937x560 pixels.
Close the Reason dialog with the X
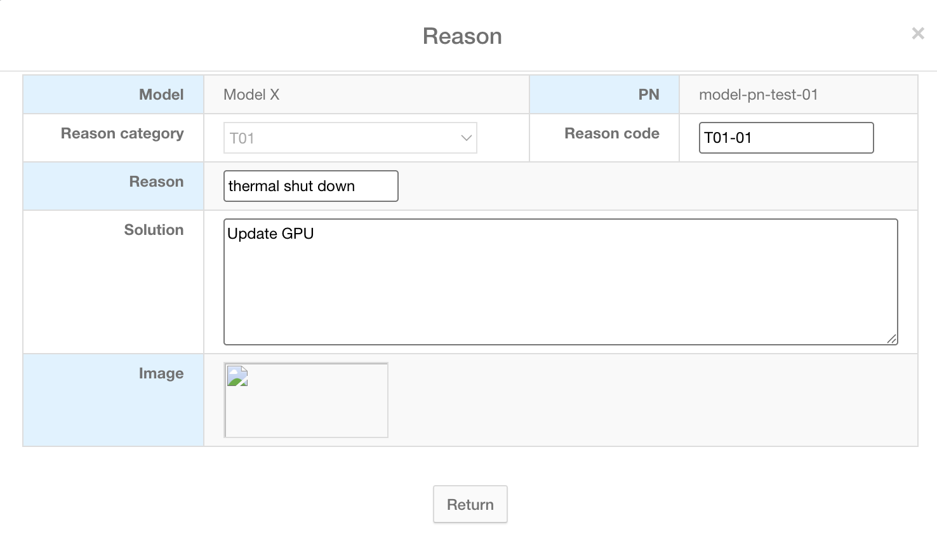917,34
